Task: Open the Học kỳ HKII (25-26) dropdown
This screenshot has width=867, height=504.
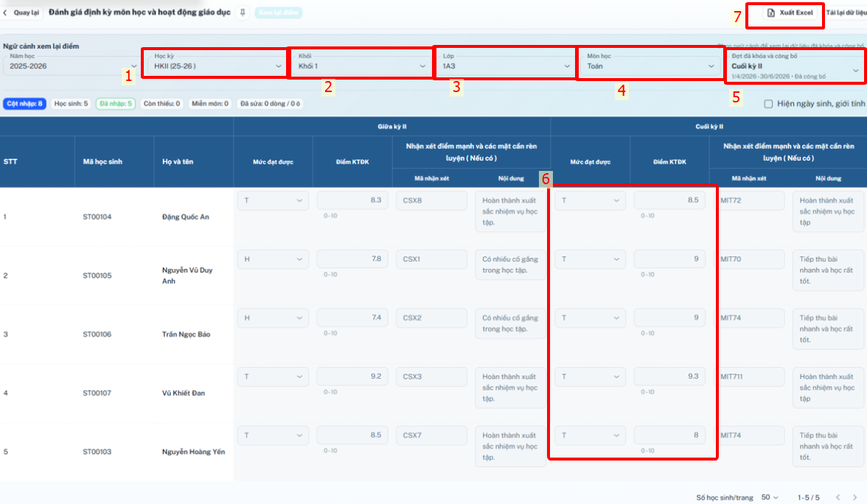Action: point(216,64)
